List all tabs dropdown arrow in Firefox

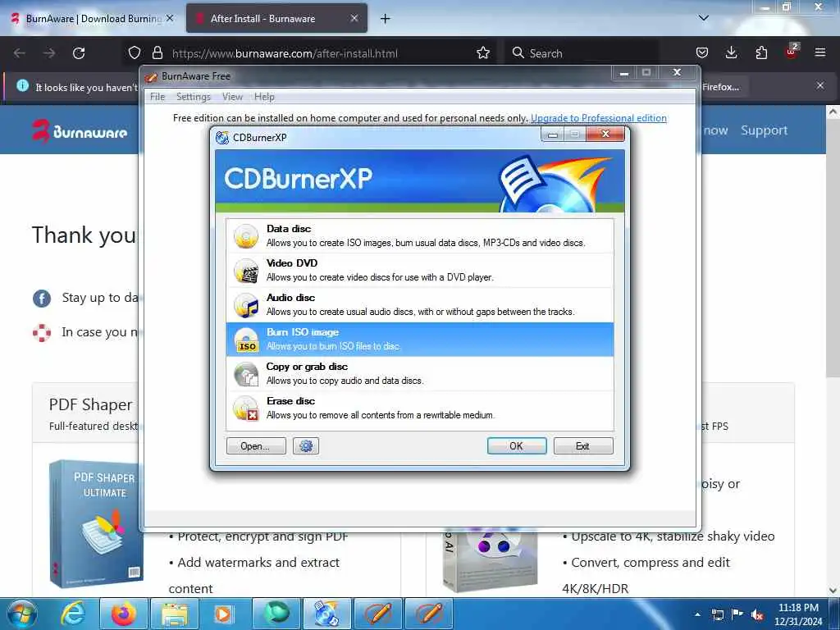(x=703, y=18)
